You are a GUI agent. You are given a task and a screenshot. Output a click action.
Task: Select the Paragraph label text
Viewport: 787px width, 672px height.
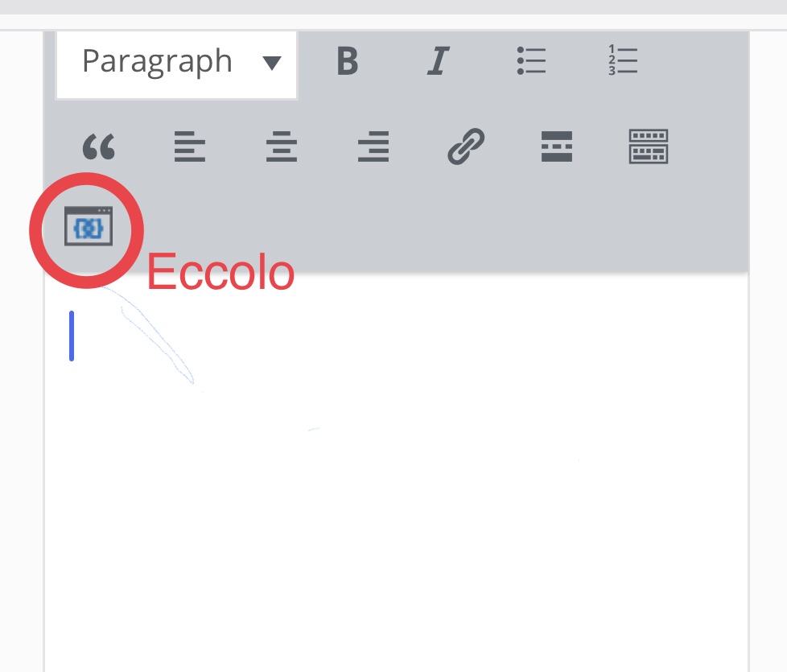pyautogui.click(x=157, y=62)
